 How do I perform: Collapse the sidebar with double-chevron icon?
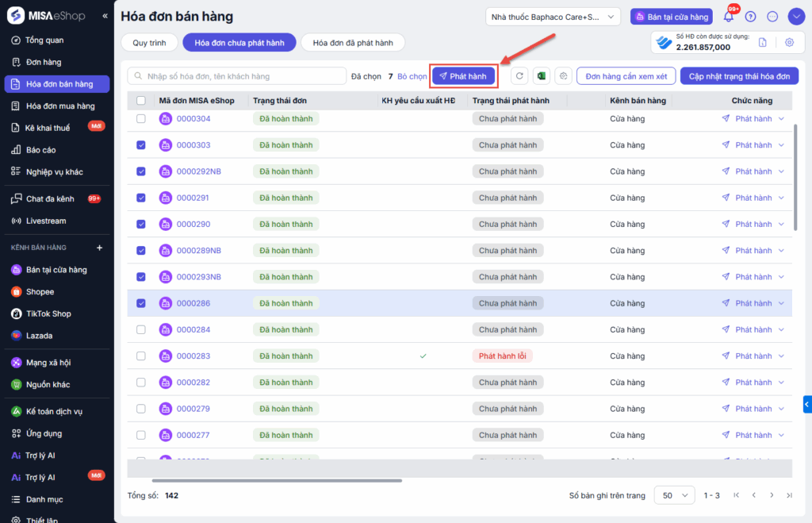105,16
